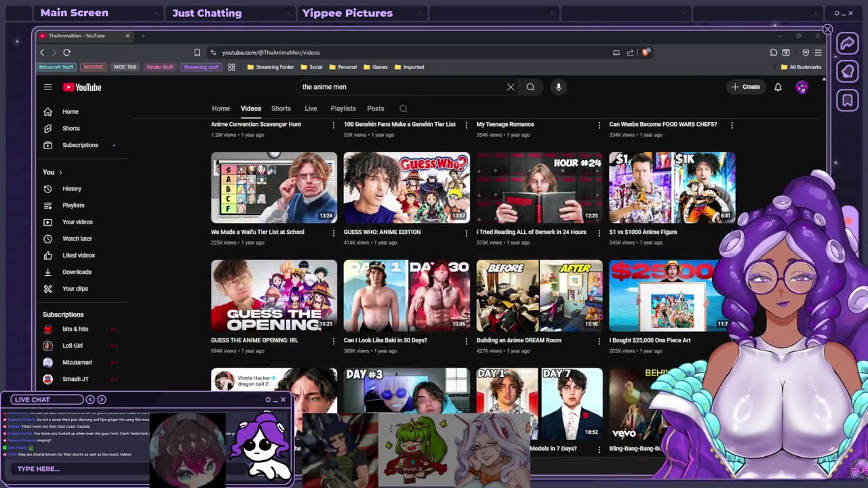This screenshot has width=868, height=488.
Task: Open options for 100 Genshin Fans video
Action: (466, 125)
